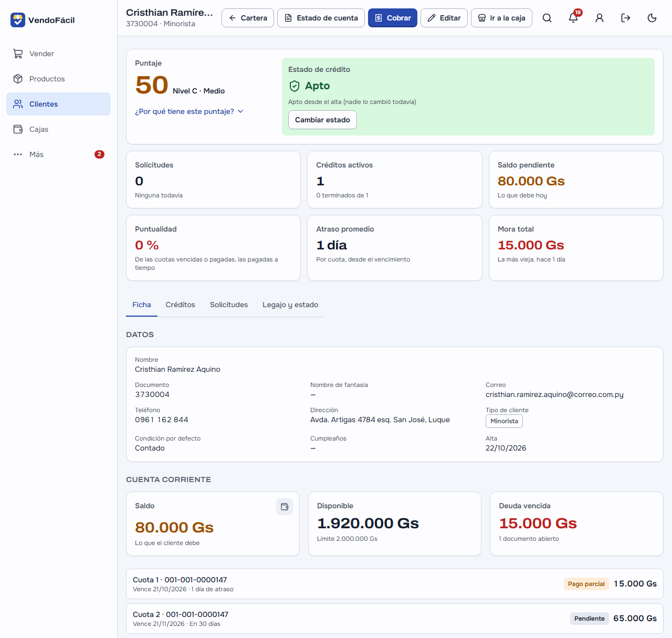Open Estado de cuenta
The height and width of the screenshot is (638, 672).
point(321,18)
